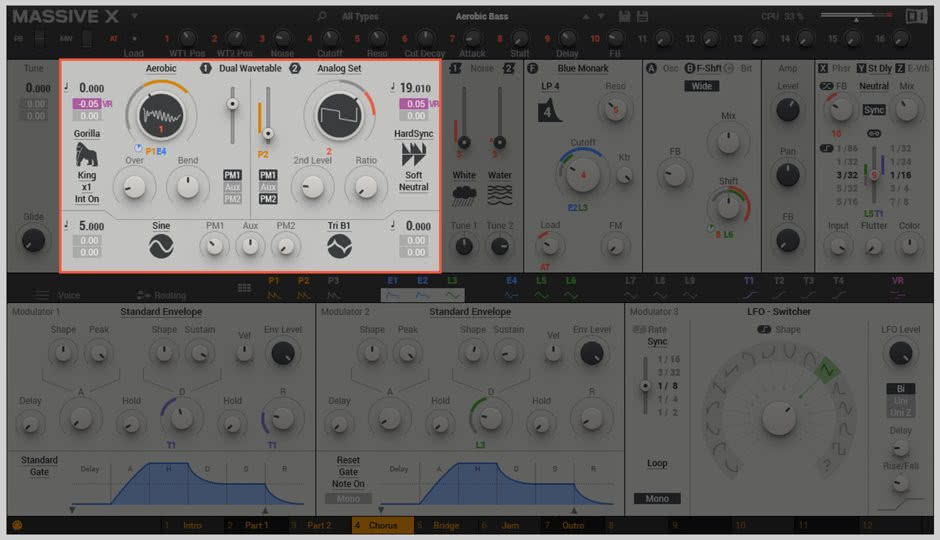Open the Blue Monark filter type menu
Image resolution: width=940 pixels, height=540 pixels.
coord(583,68)
